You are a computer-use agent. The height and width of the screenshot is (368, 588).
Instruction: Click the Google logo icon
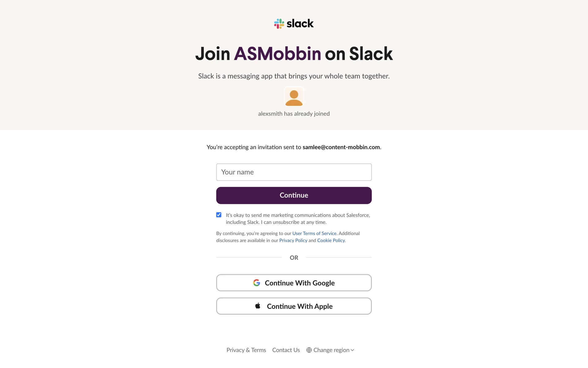tap(257, 283)
